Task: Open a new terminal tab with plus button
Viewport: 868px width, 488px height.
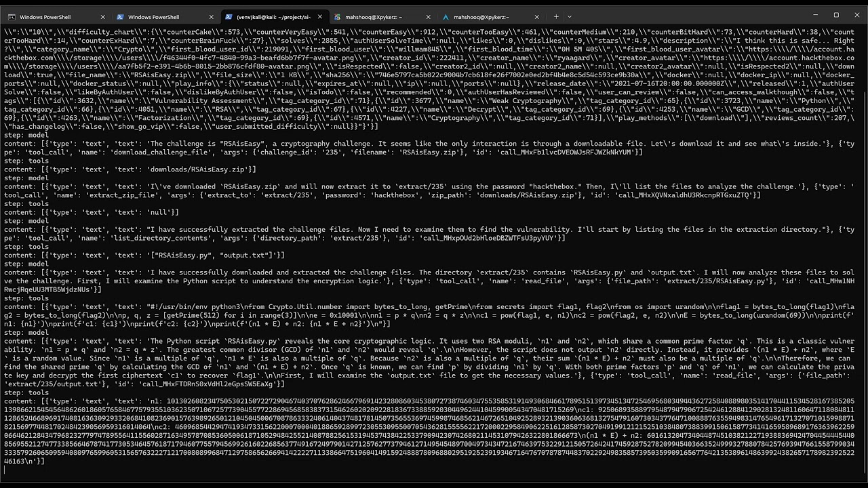Action: pos(556,16)
